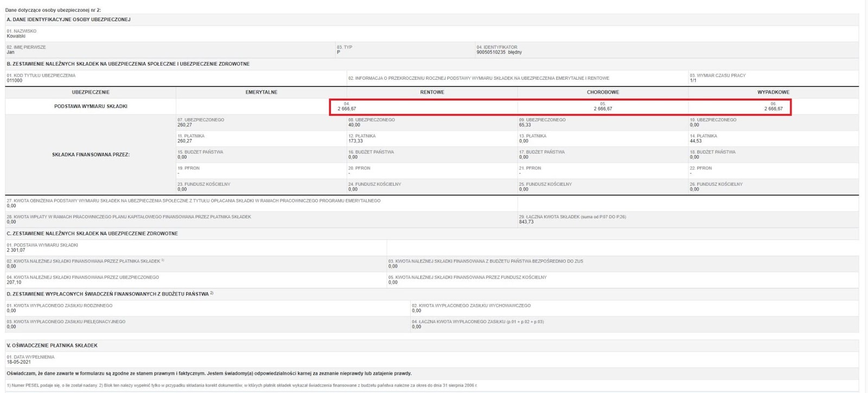Select section D 'Zestawienie wypłaconych świadczeń' header
The height and width of the screenshot is (393, 868).
point(110,294)
